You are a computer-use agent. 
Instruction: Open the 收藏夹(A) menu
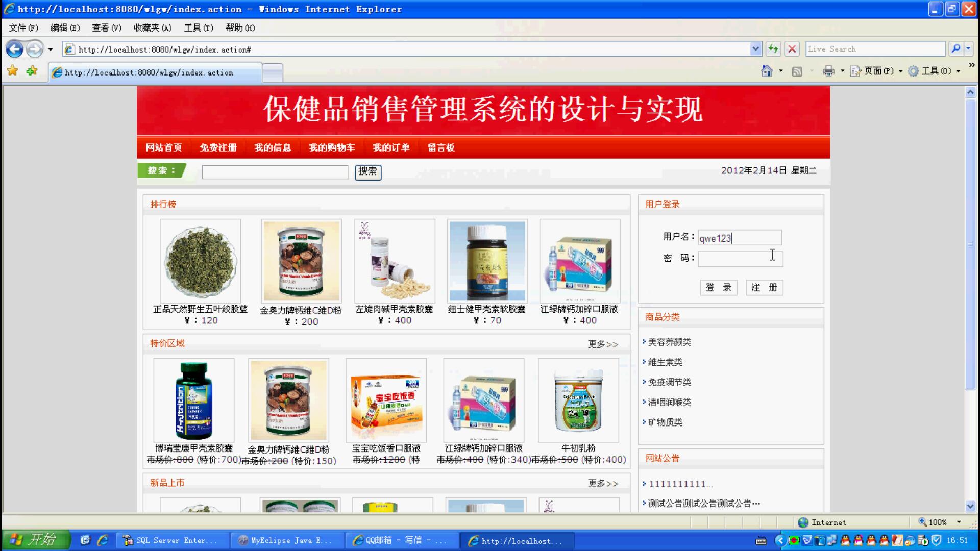[x=153, y=28]
